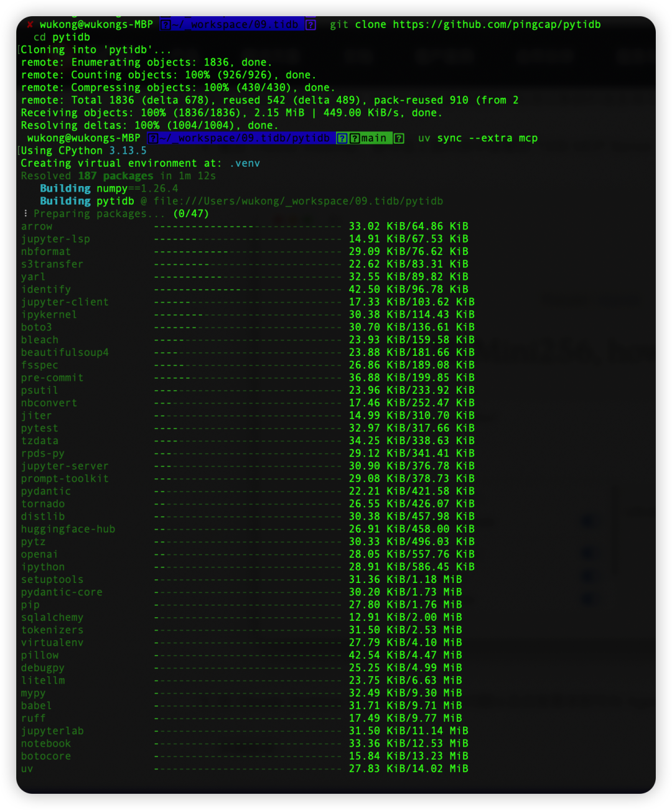Select the 'tornado' package name
The height and width of the screenshot is (810, 672).
tap(43, 503)
